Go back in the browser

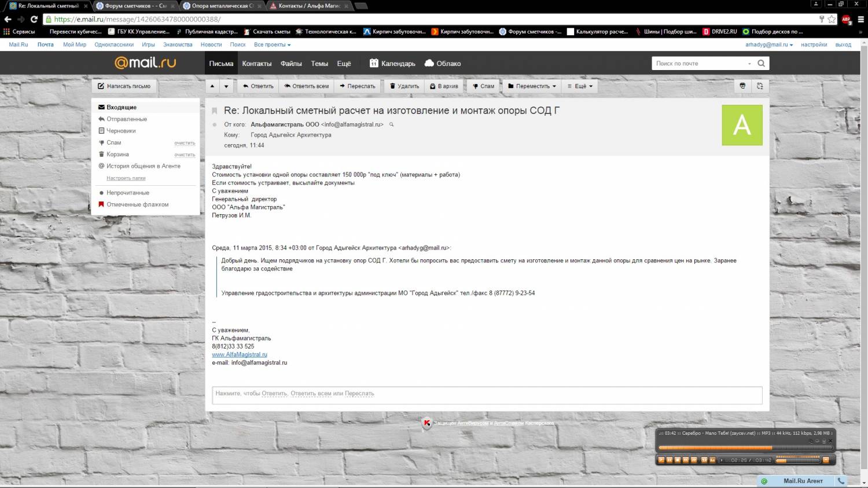coord(8,19)
